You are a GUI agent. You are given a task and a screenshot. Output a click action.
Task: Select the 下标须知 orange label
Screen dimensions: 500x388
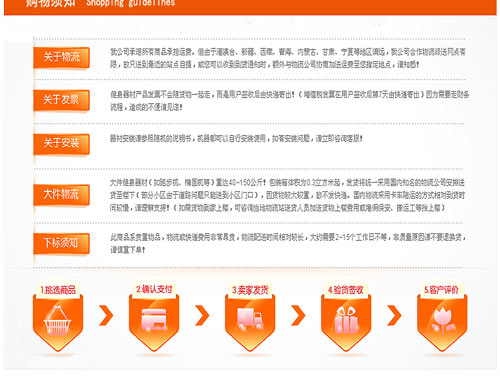pyautogui.click(x=61, y=243)
